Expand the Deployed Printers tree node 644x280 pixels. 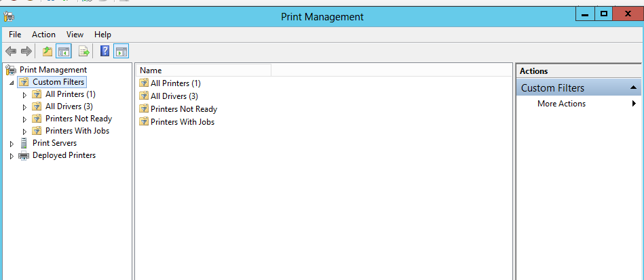12,157
